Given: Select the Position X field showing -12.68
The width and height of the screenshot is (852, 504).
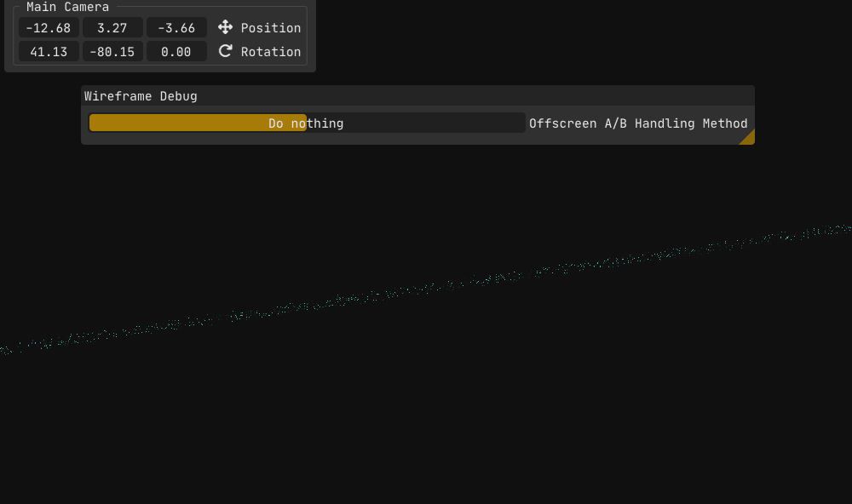Looking at the screenshot, I should coord(49,28).
